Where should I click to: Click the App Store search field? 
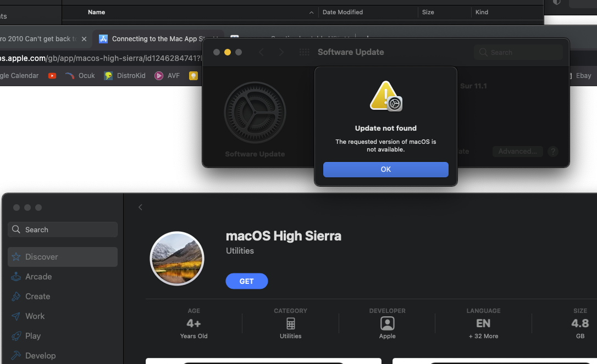(x=63, y=229)
